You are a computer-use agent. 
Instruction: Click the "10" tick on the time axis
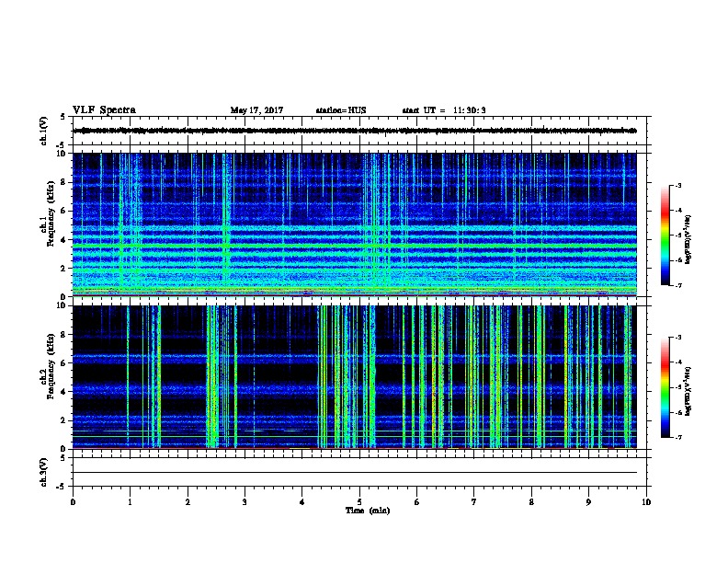(x=646, y=502)
